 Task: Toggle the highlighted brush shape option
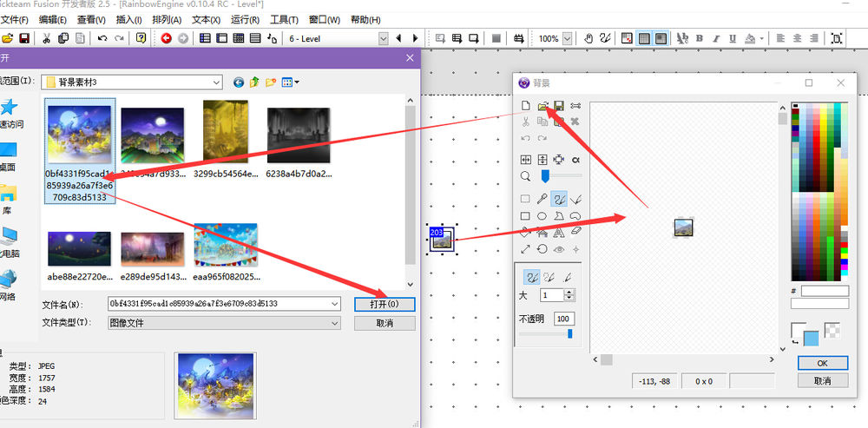point(533,277)
